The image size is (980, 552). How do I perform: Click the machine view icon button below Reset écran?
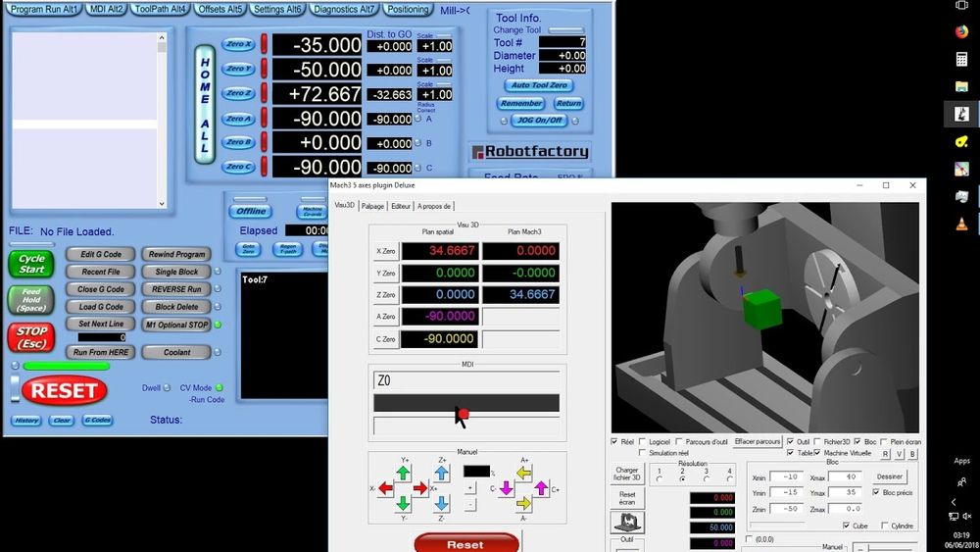tap(627, 522)
